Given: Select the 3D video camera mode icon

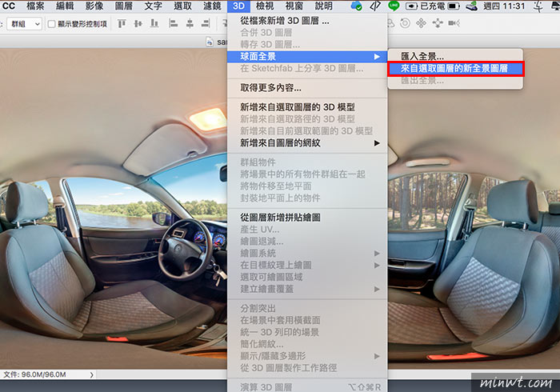Looking at the screenshot, I should point(454,23).
